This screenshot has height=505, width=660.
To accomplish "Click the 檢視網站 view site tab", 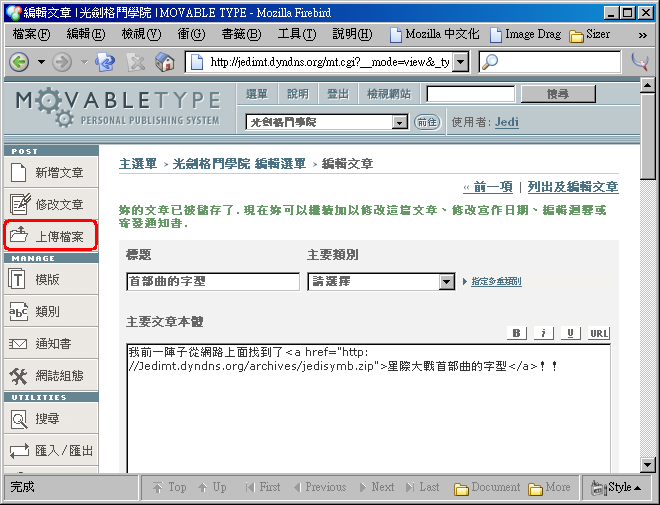I will (x=389, y=94).
